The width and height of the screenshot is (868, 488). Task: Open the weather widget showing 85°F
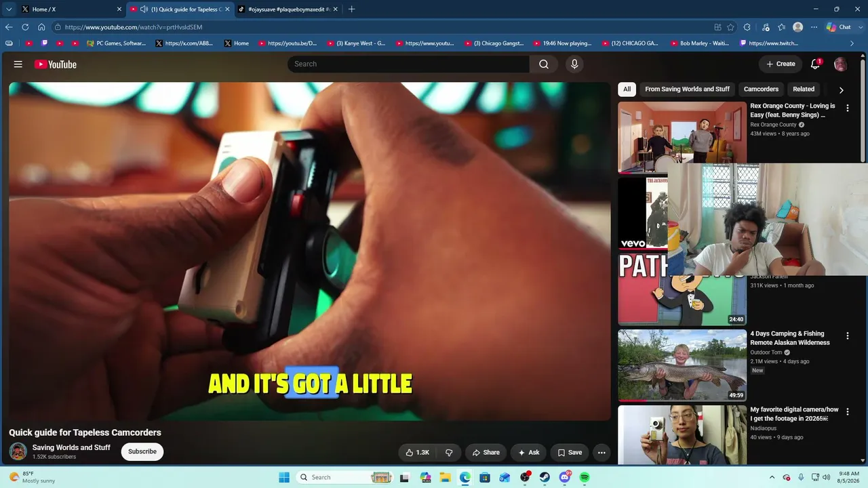pyautogui.click(x=32, y=477)
